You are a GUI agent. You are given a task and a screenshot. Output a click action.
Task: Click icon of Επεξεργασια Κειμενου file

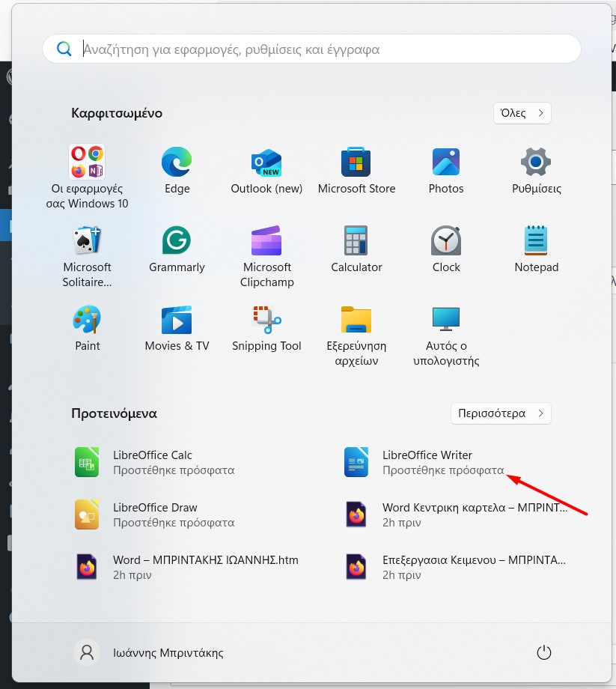tap(356, 567)
